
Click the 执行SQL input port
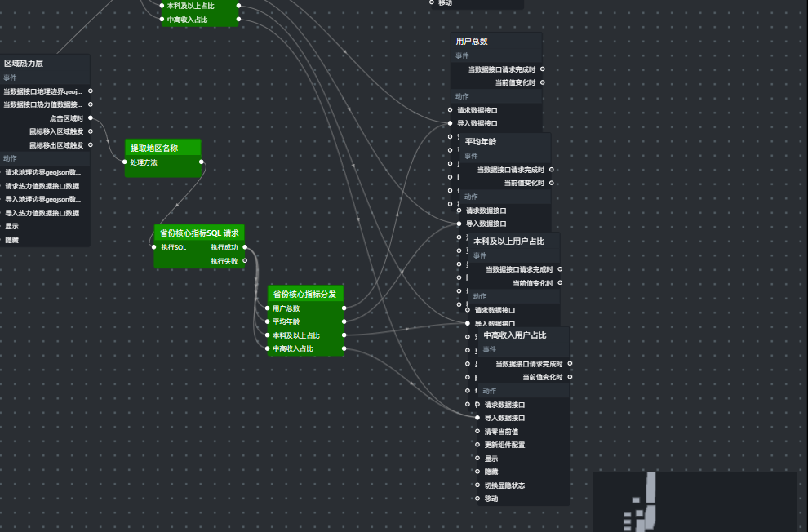point(154,247)
